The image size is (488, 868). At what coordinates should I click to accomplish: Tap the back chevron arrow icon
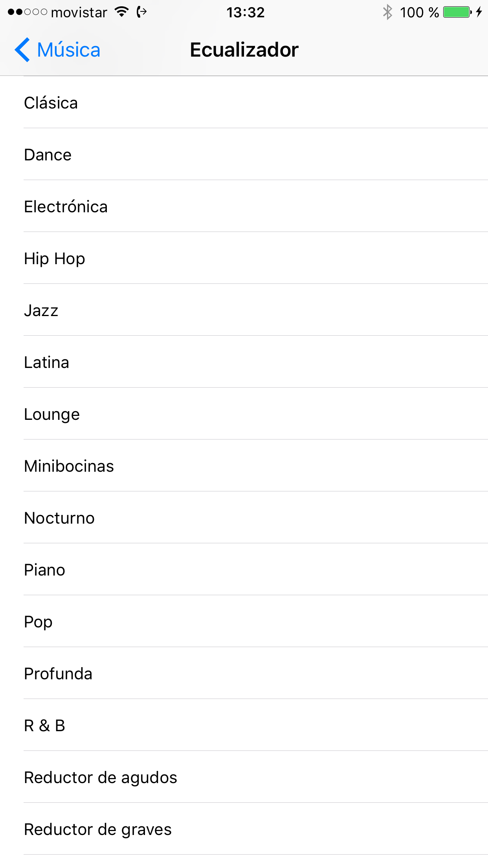point(22,50)
